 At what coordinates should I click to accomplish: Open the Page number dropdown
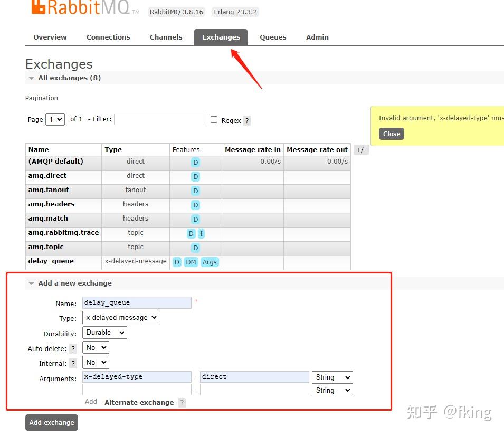click(55, 120)
